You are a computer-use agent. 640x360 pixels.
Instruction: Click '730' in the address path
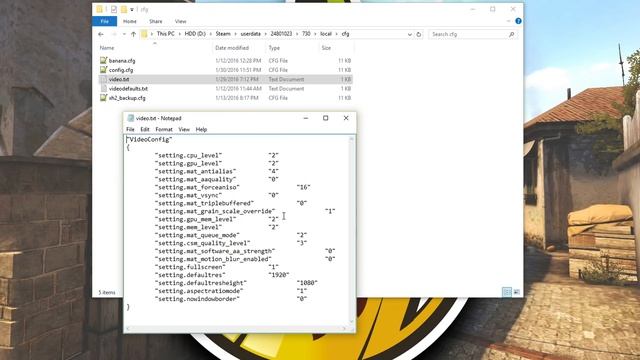click(306, 34)
